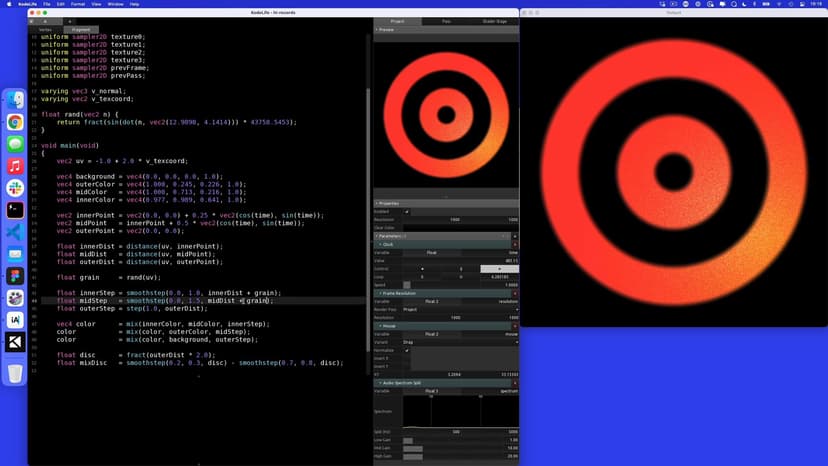Open the Mouse Variant dropdown showing Drag
Viewport: 828px width, 466px height.
click(460, 342)
